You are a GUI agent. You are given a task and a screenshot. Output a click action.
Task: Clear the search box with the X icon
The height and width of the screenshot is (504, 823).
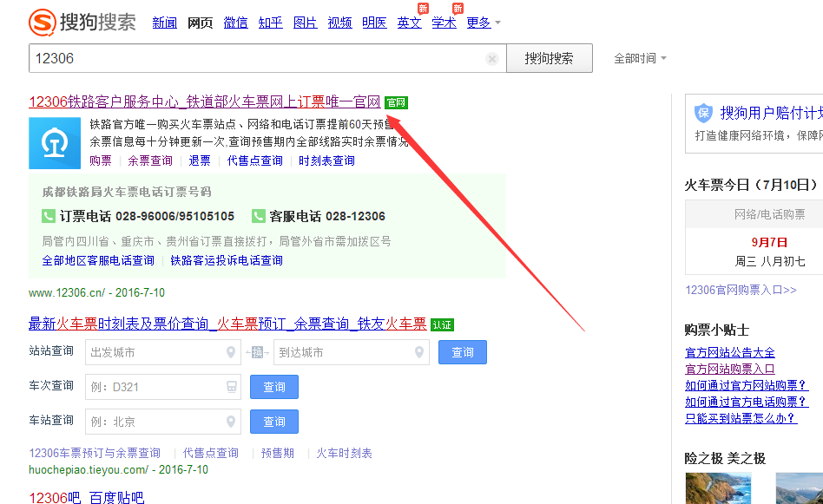(x=492, y=59)
